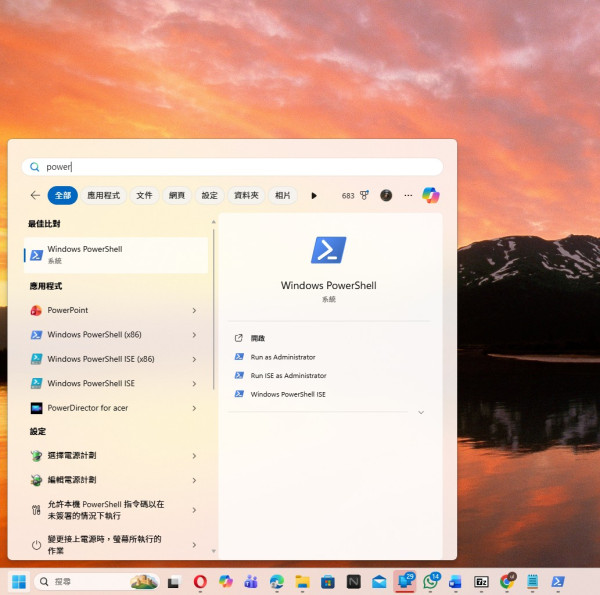The height and width of the screenshot is (595, 600).
Task: Select the 網頁 filter tab
Action: (177, 196)
